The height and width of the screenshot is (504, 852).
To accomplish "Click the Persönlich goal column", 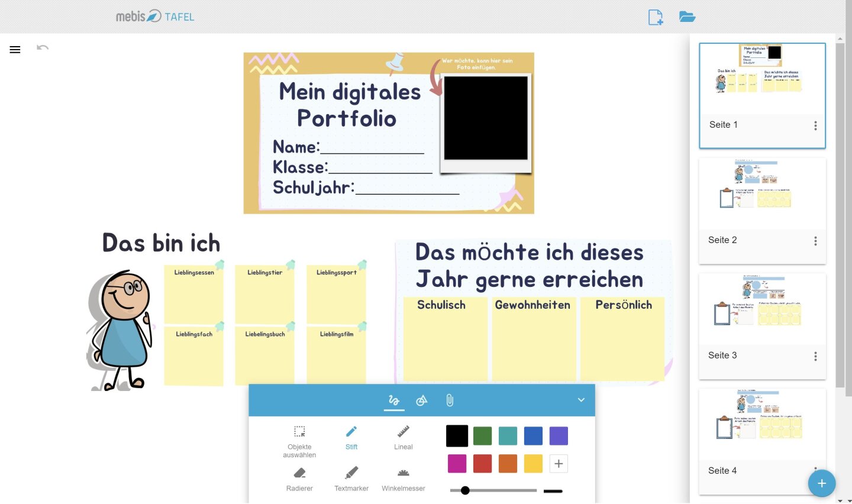I will click(622, 338).
